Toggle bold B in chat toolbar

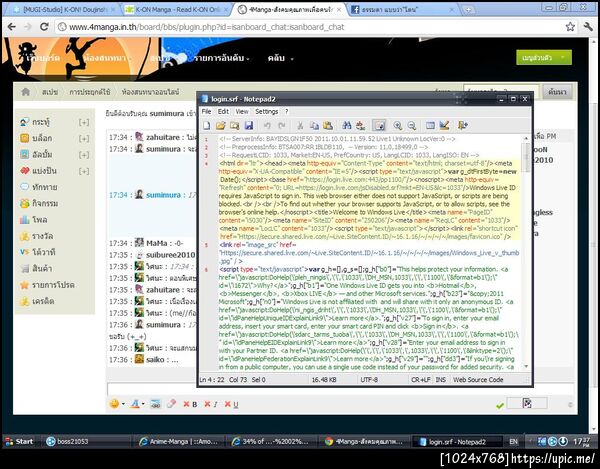click(x=190, y=404)
